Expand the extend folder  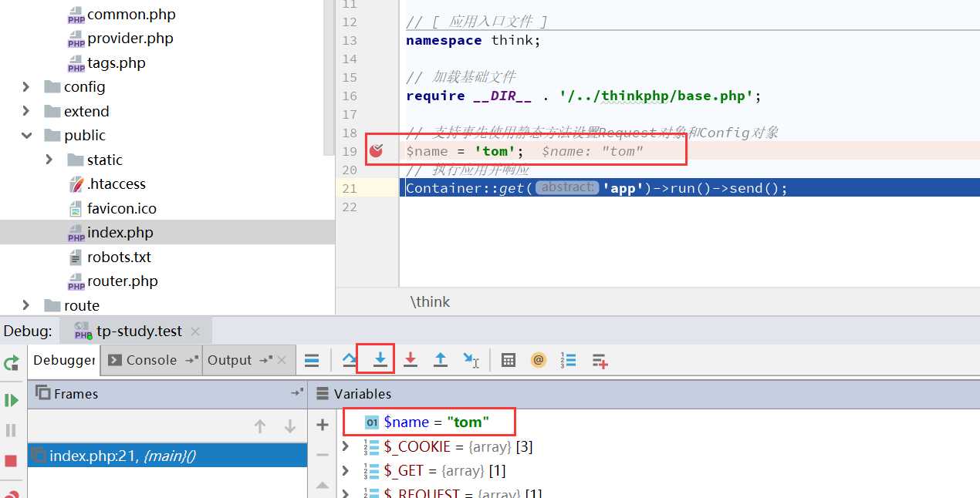pyautogui.click(x=26, y=111)
